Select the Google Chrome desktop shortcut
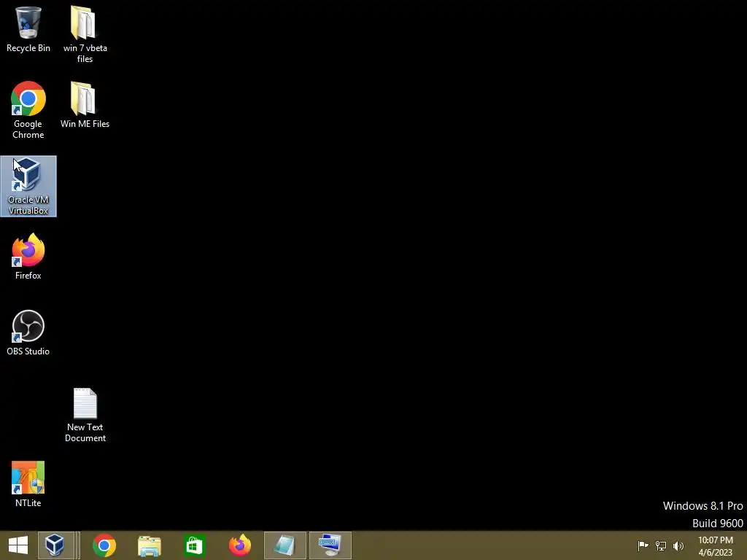 [28, 111]
